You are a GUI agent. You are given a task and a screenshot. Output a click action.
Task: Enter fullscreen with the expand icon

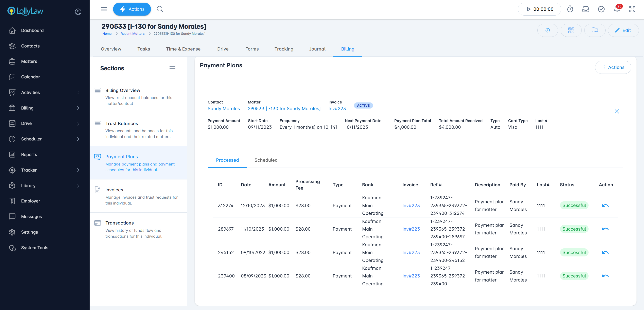tap(632, 9)
